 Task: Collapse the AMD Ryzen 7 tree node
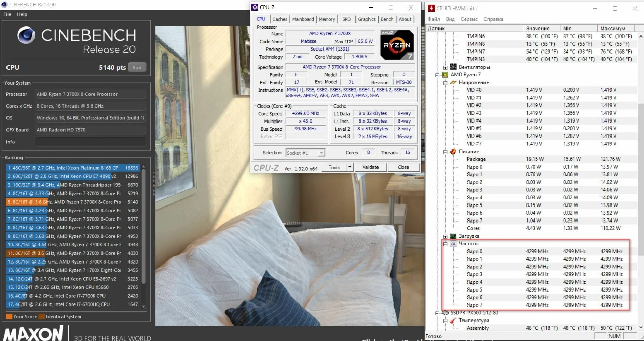click(x=437, y=75)
